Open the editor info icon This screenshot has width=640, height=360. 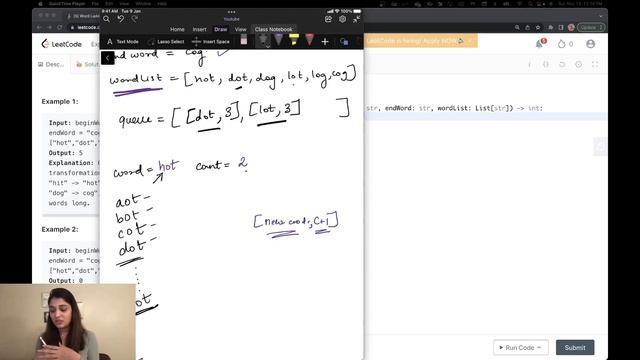click(x=530, y=64)
